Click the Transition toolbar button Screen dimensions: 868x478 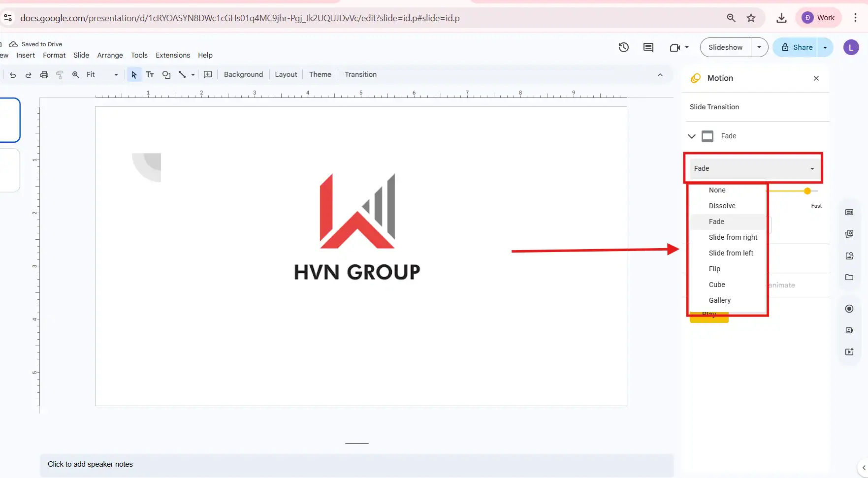pos(360,75)
